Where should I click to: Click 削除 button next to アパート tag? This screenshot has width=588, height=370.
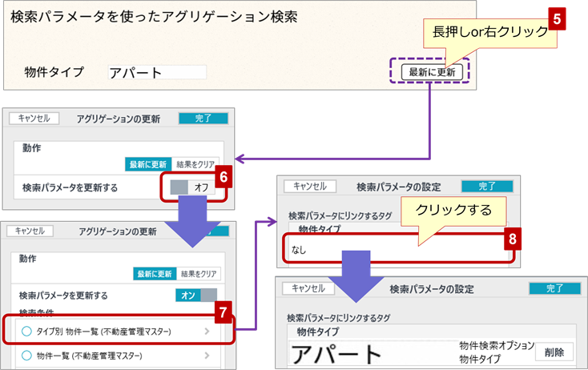(x=554, y=352)
